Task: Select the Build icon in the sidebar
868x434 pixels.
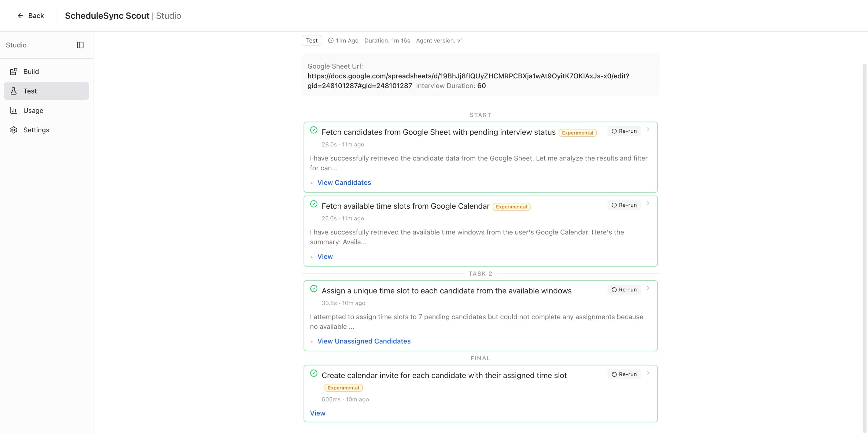Action: tap(14, 71)
